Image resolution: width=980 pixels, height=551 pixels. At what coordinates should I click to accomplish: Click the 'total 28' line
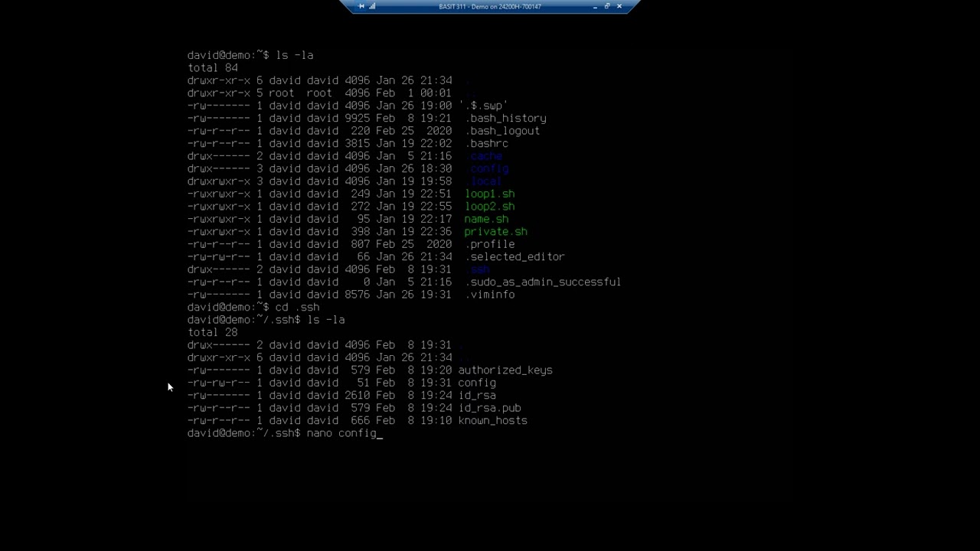[213, 332]
